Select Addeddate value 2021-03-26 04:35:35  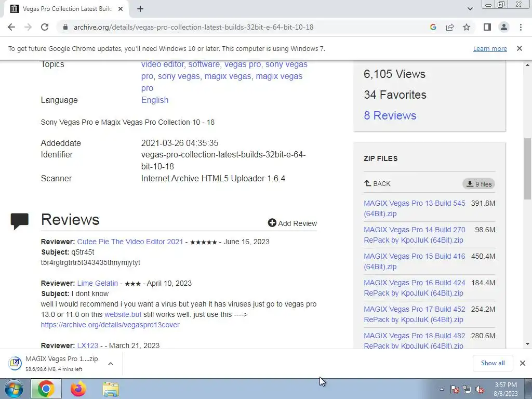[179, 143]
